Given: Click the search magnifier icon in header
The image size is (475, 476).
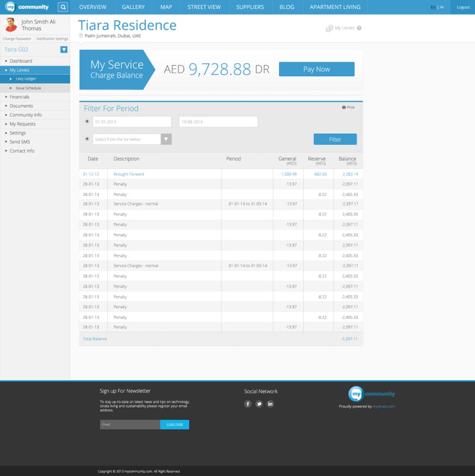Looking at the screenshot, I should tap(63, 7).
